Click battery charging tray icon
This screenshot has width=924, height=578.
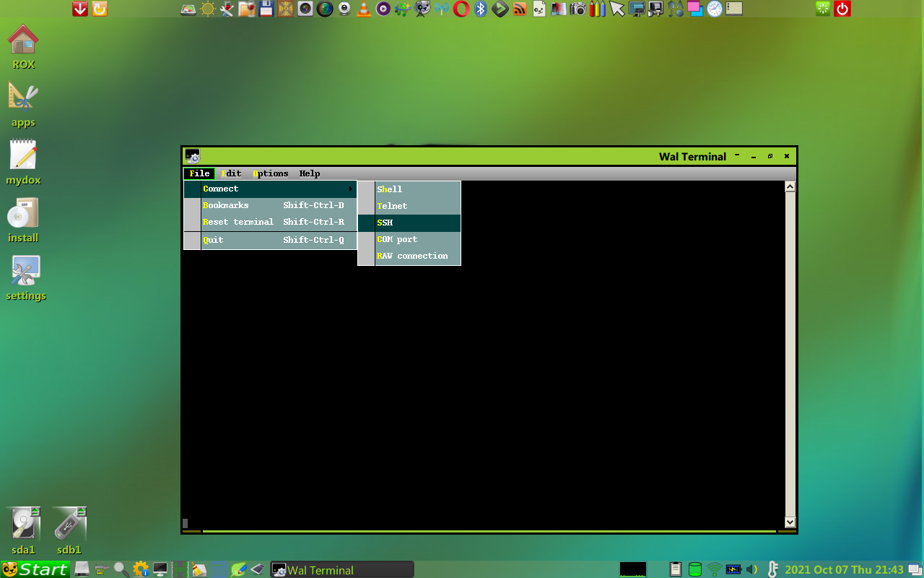[x=733, y=569]
